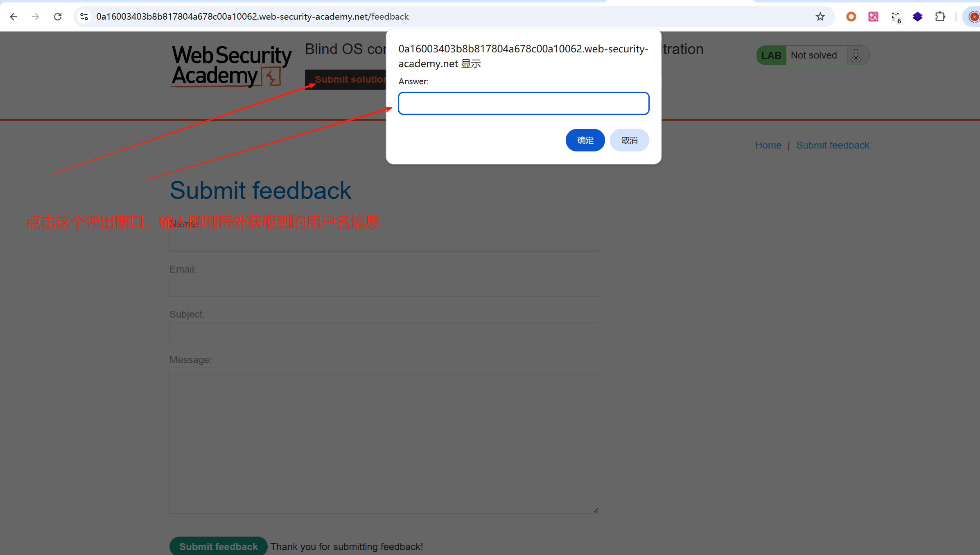Click the Message textarea resize handle
980x555 pixels.
(x=596, y=510)
